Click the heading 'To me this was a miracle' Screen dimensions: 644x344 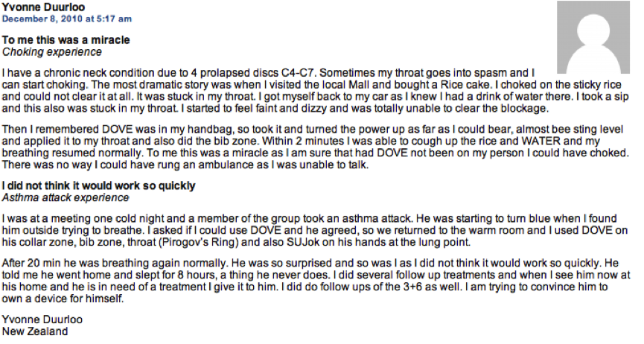[x=66, y=40]
